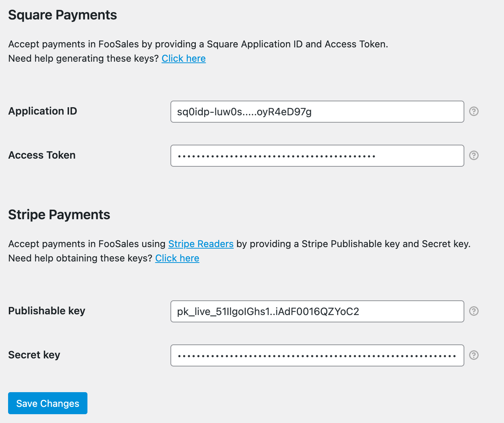Click inside the Application ID input field
The width and height of the screenshot is (504, 423).
pos(317,112)
